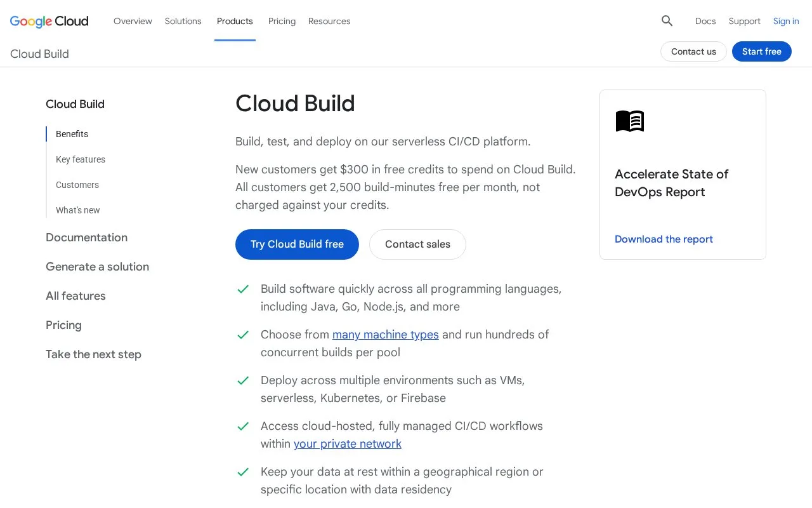Go to Pricing in top navigation

282,21
